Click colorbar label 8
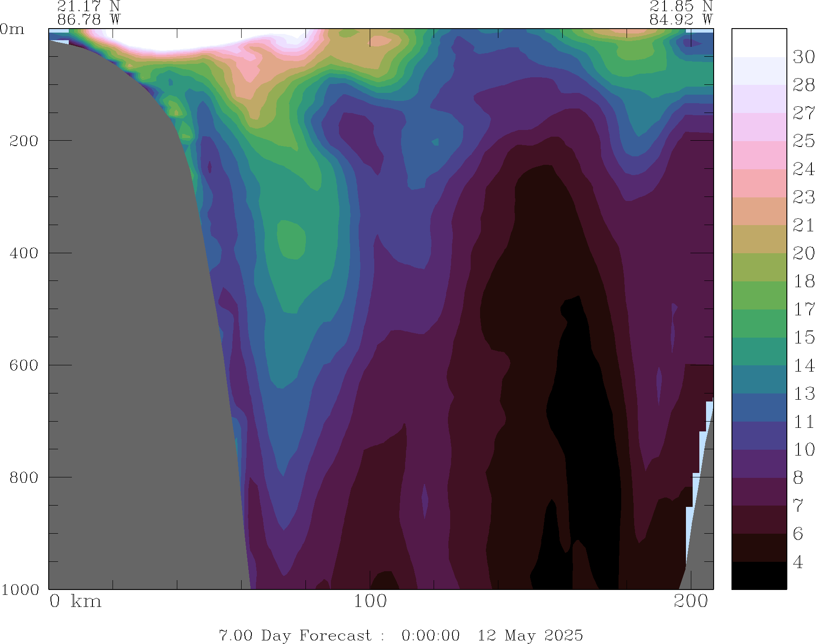Image resolution: width=815 pixels, height=644 pixels. click(x=798, y=478)
